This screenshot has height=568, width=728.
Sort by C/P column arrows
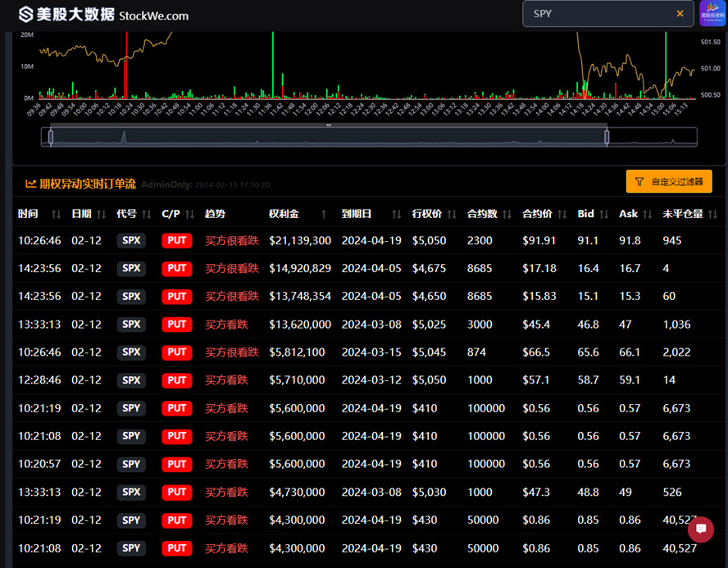(189, 214)
